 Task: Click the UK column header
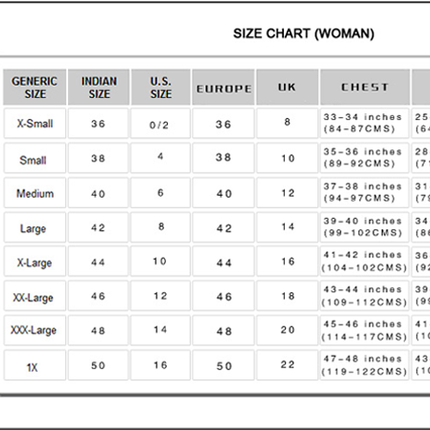(287, 87)
